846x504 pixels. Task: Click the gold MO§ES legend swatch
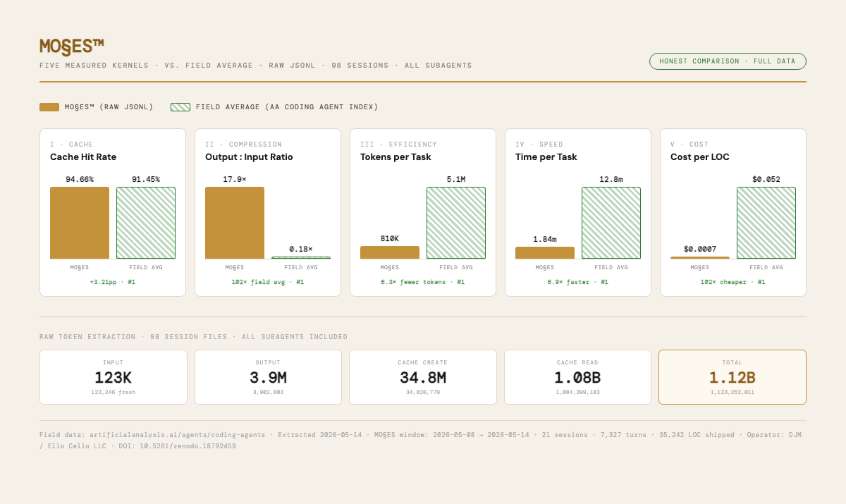(x=49, y=107)
